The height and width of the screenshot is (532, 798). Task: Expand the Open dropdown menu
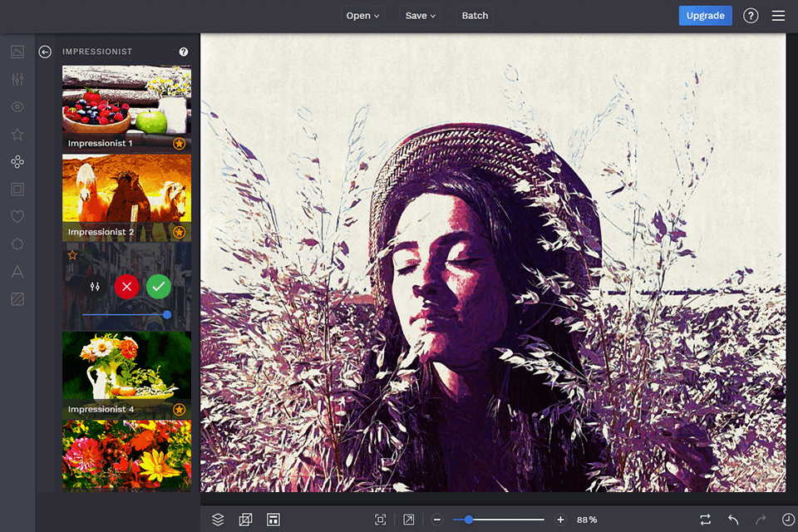coord(362,16)
